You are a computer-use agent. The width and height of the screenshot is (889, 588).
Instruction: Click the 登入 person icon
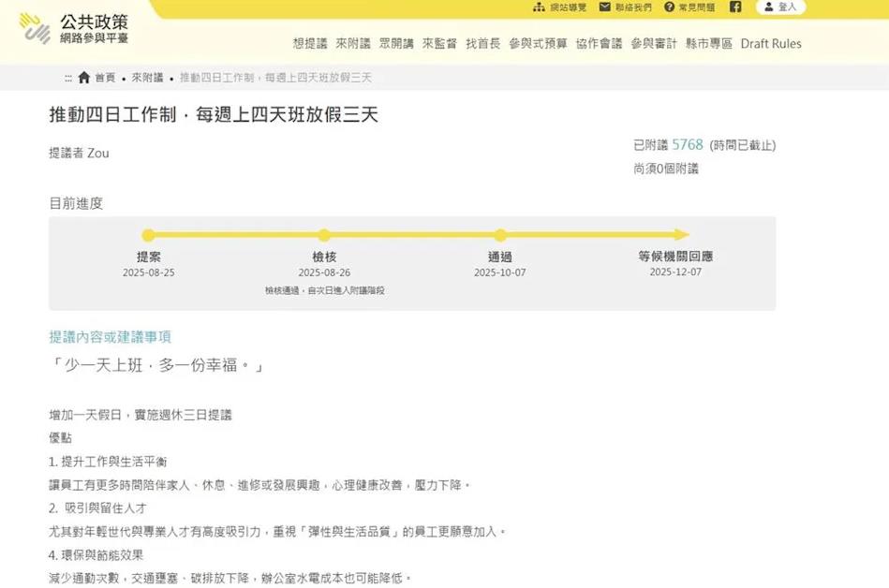[x=769, y=7]
